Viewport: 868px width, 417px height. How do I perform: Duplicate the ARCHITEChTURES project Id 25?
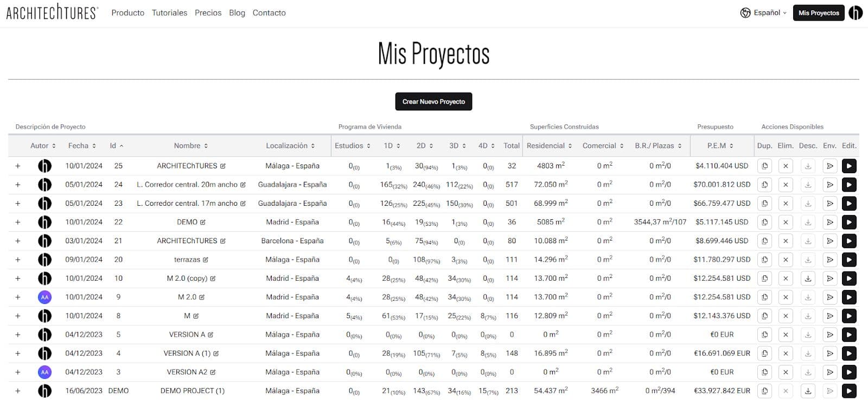764,166
